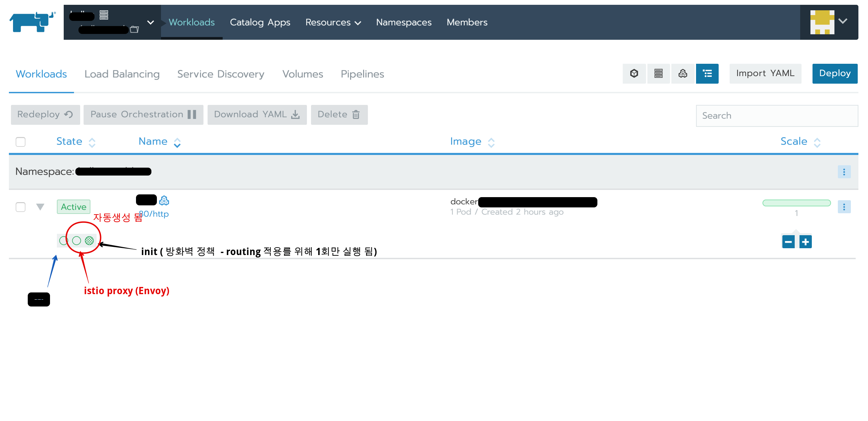Check the Active workload row checkbox
The height and width of the screenshot is (421, 868).
coord(21,207)
